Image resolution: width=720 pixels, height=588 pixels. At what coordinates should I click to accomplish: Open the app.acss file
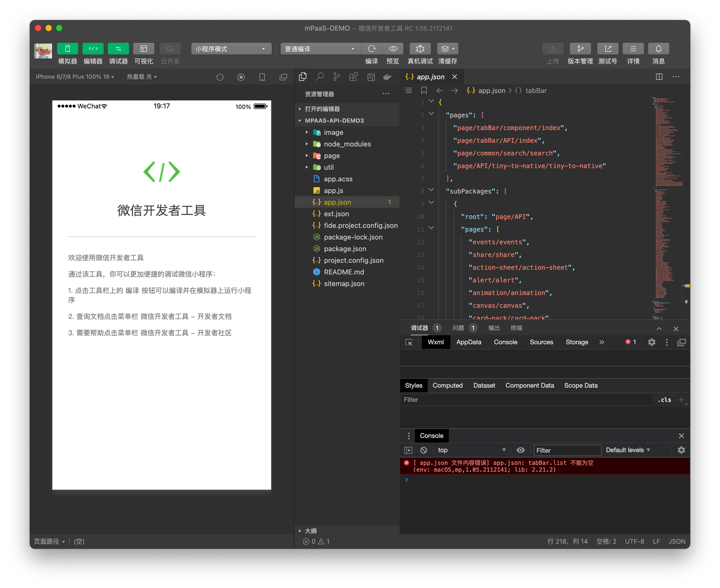point(347,179)
